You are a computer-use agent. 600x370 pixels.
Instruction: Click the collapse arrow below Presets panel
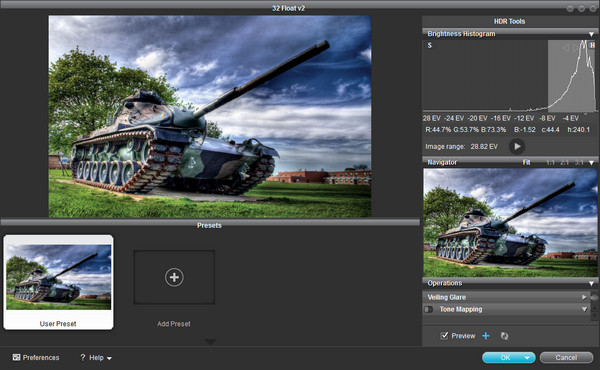point(210,341)
